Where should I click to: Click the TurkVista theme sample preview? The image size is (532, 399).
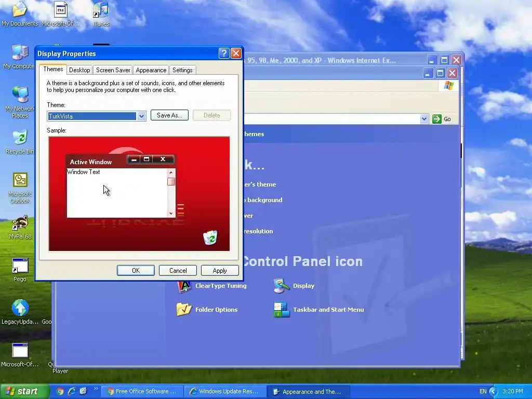(139, 194)
